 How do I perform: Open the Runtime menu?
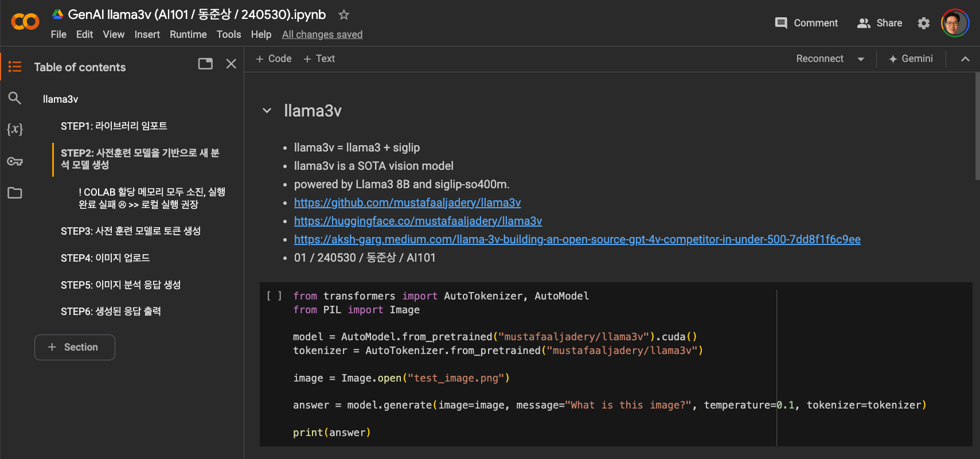[x=188, y=34]
